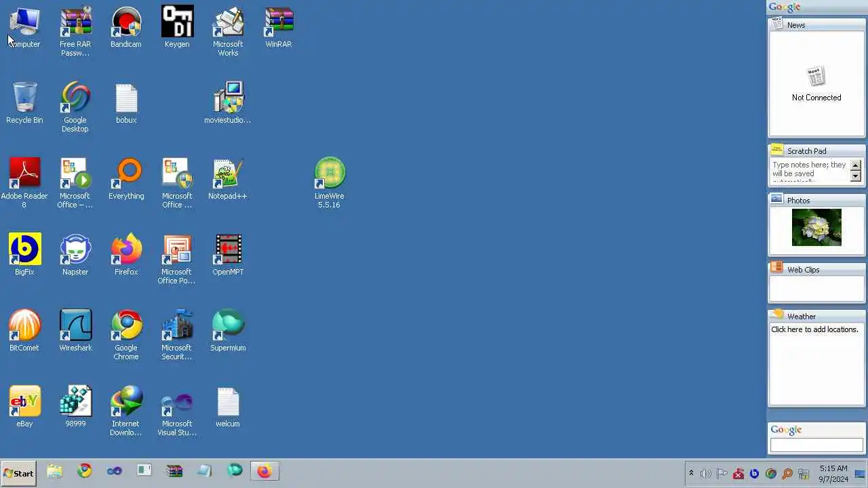Open the volume speaker tray icon
The image size is (868, 488).
706,474
